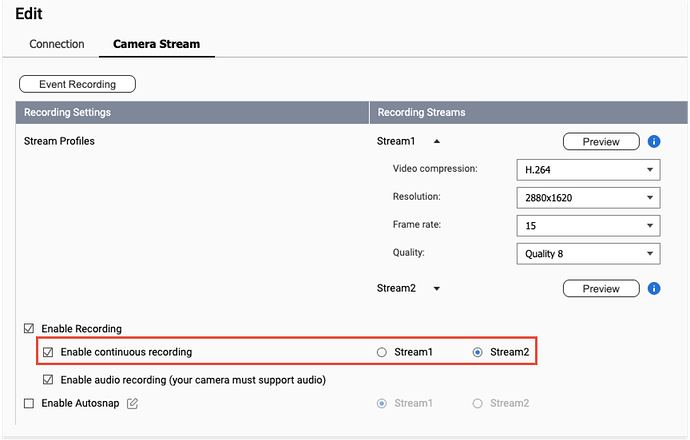Open the Quality 8 dropdown

(588, 254)
